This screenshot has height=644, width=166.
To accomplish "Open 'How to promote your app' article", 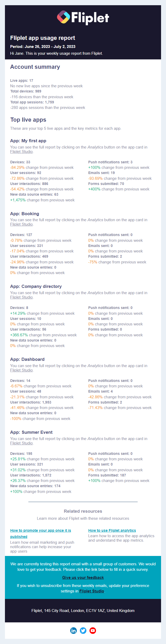I will 41,534.
